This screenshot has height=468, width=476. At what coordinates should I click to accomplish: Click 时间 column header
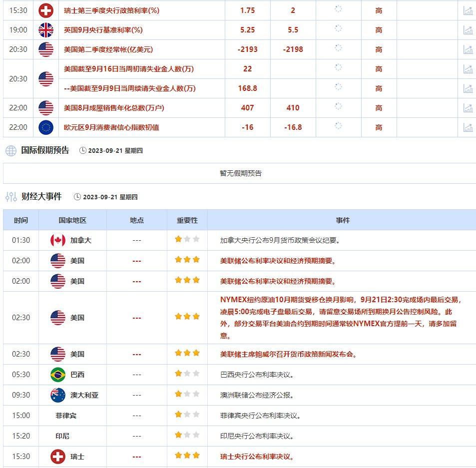tap(21, 220)
